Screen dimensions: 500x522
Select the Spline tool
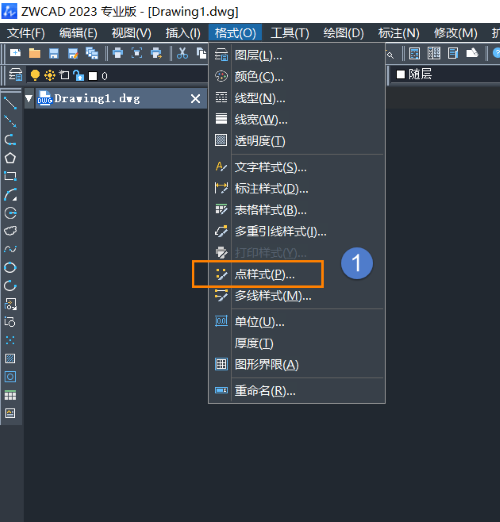(10, 249)
